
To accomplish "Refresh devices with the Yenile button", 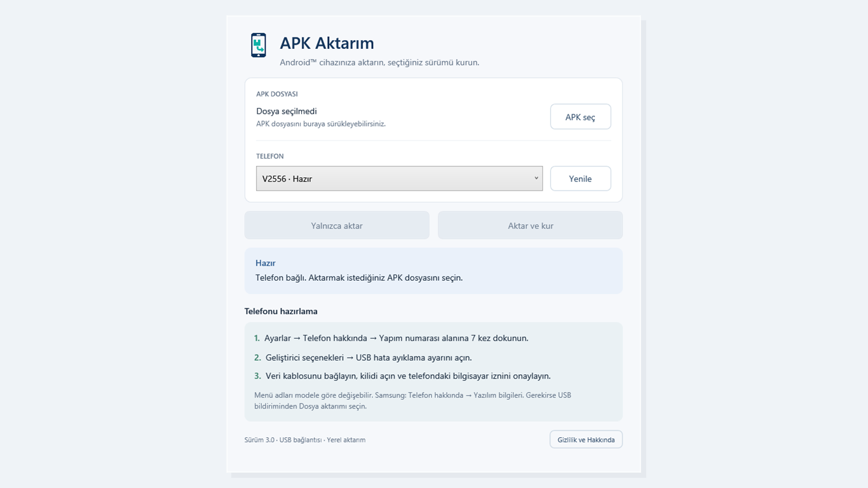I will 580,179.
